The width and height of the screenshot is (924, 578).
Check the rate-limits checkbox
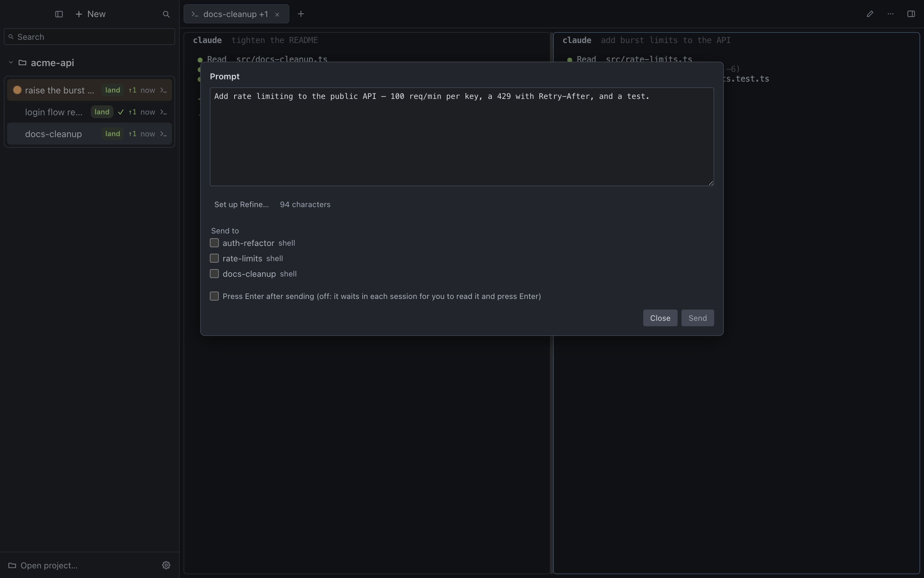click(x=214, y=258)
